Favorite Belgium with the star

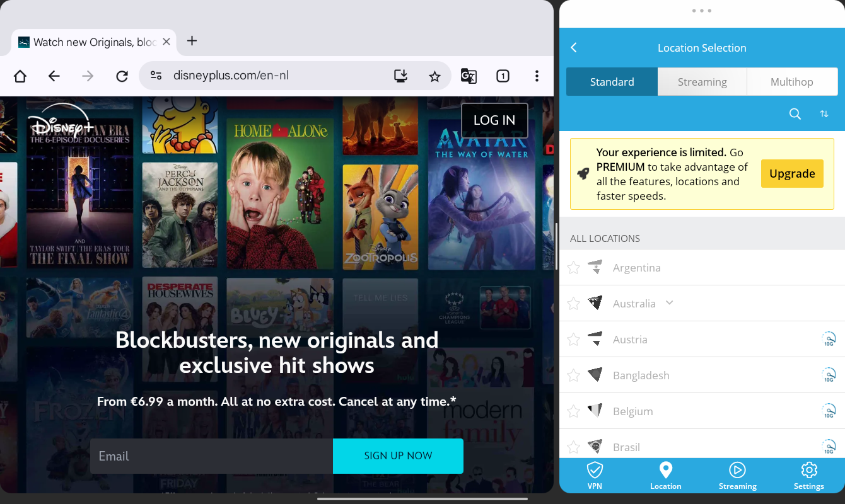(573, 411)
